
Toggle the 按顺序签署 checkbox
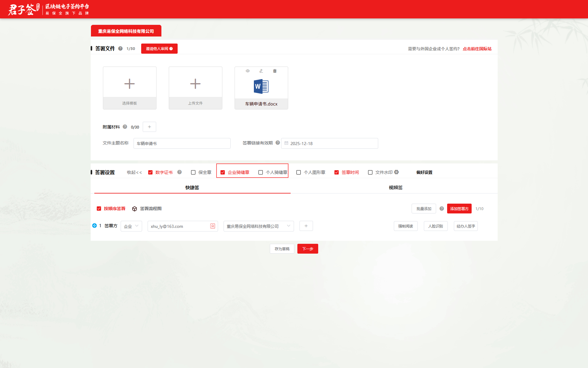coord(99,209)
